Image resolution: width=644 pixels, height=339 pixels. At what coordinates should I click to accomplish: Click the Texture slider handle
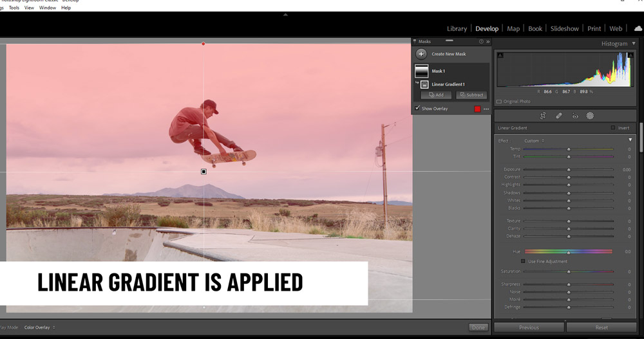[x=569, y=221]
